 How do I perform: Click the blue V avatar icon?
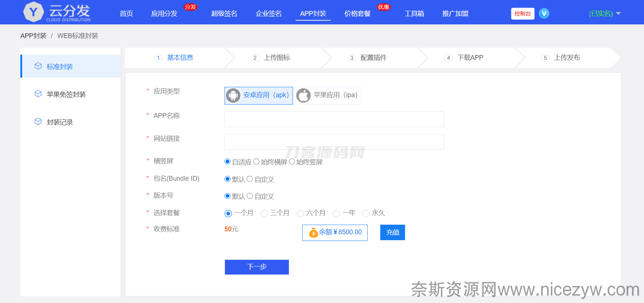pos(544,13)
